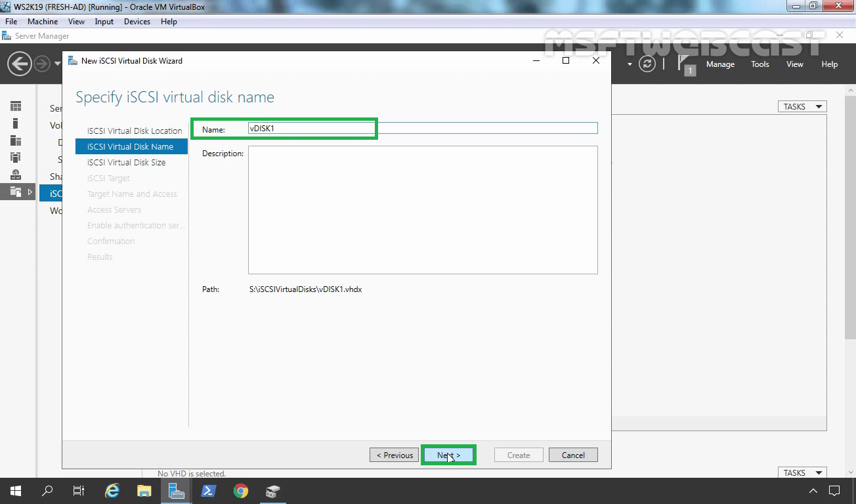Expand the system tray hidden icons chevron
Image resolution: width=856 pixels, height=504 pixels.
[813, 490]
